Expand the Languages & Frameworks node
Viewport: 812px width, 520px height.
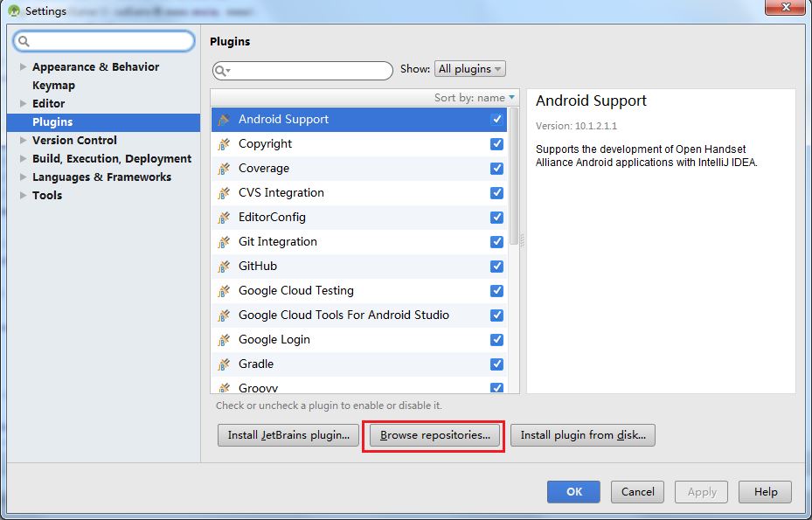[x=23, y=177]
